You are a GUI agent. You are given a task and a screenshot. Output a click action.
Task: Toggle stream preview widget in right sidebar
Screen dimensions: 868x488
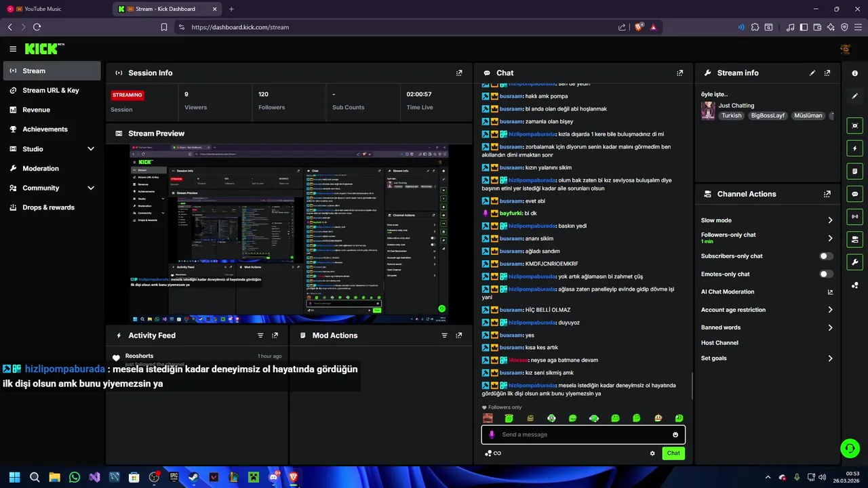click(x=854, y=125)
